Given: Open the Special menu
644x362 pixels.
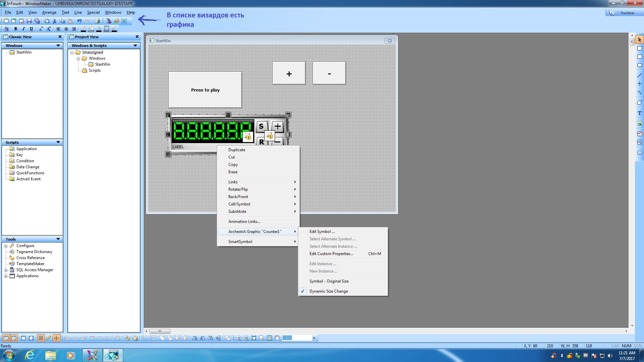Looking at the screenshot, I should [x=93, y=12].
